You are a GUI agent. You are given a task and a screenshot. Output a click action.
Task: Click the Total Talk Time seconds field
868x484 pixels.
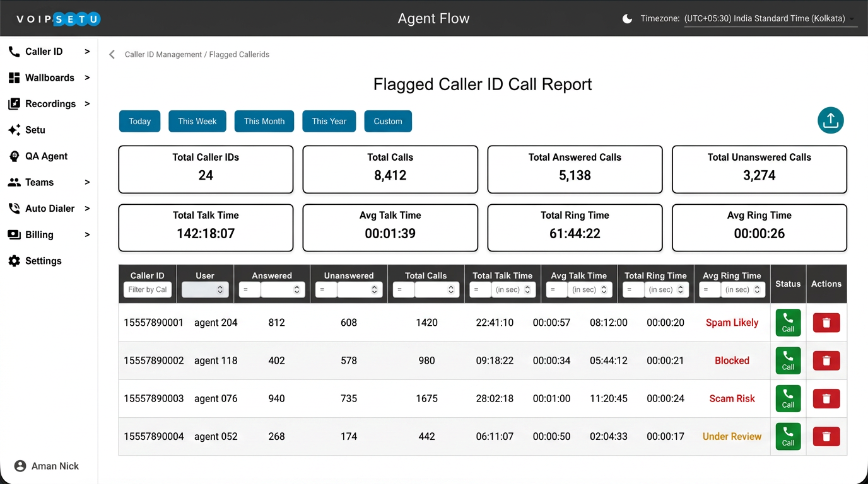514,290
